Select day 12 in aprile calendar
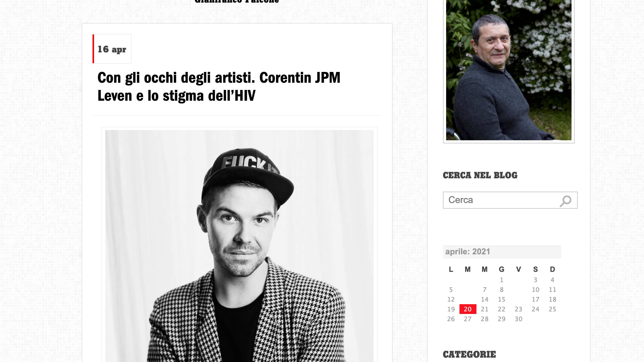The height and width of the screenshot is (362, 644). (x=451, y=299)
